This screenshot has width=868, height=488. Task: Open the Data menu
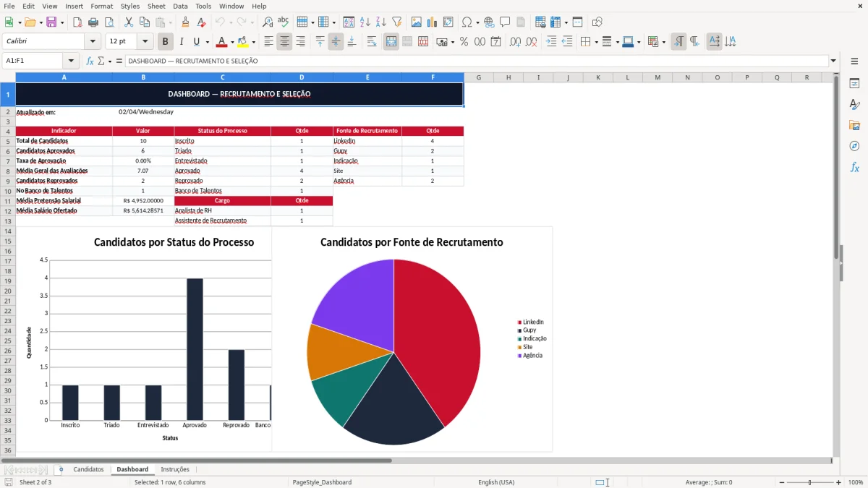tap(181, 6)
